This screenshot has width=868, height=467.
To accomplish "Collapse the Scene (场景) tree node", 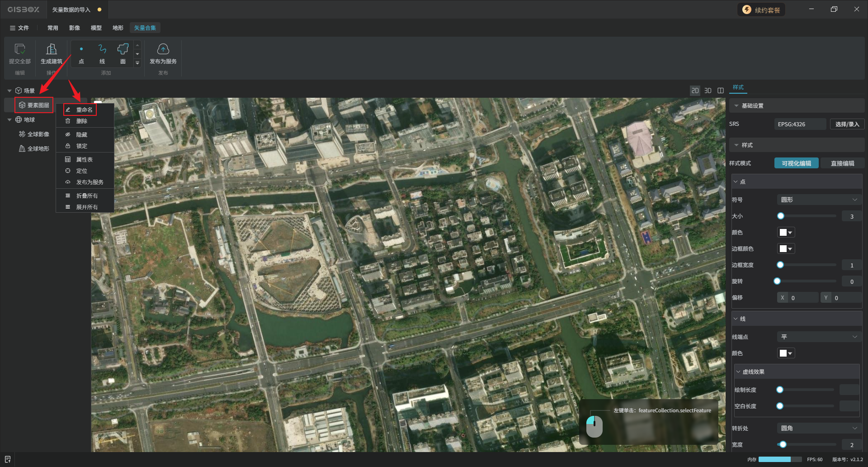I will [x=9, y=91].
